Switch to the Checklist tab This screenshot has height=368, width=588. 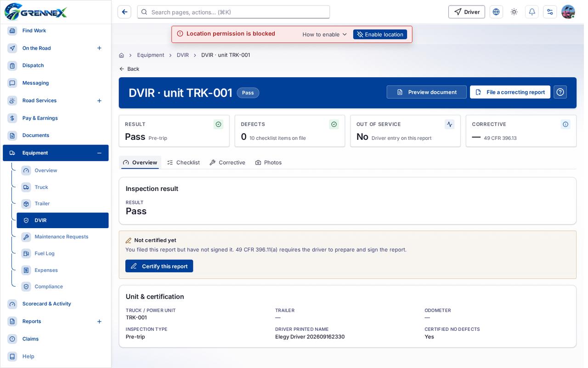[183, 162]
